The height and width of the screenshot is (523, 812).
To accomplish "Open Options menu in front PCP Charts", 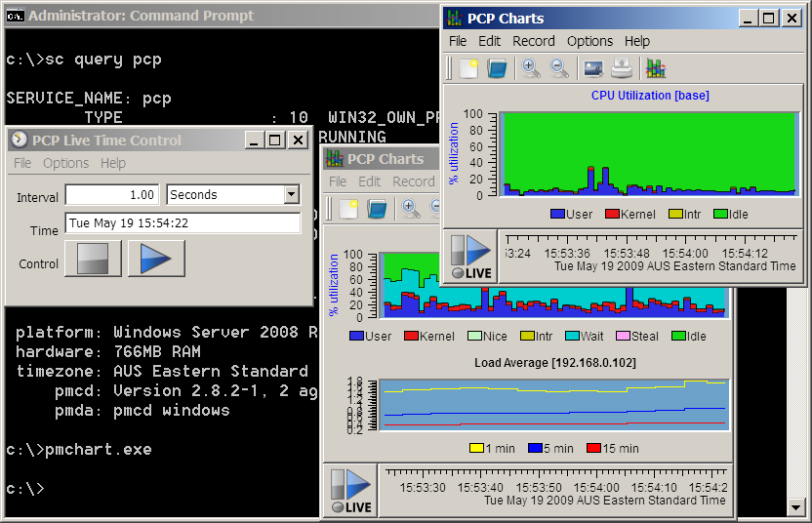I will tap(589, 41).
